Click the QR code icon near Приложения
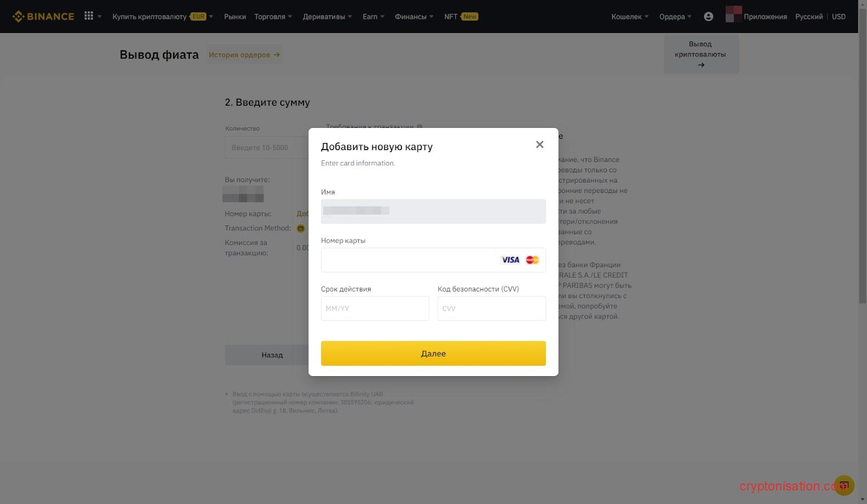The width and height of the screenshot is (867, 504). click(x=734, y=16)
